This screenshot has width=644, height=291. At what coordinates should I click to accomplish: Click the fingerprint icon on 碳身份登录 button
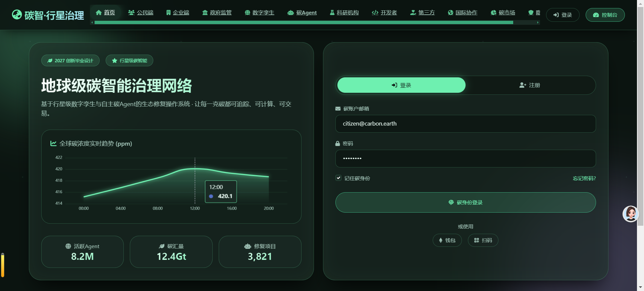451,202
